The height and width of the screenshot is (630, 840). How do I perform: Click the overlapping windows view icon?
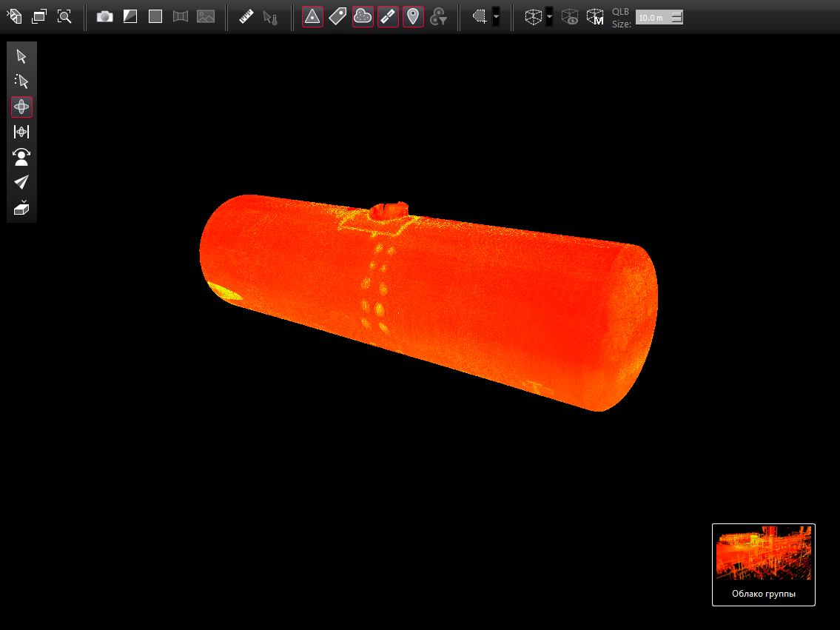39,16
